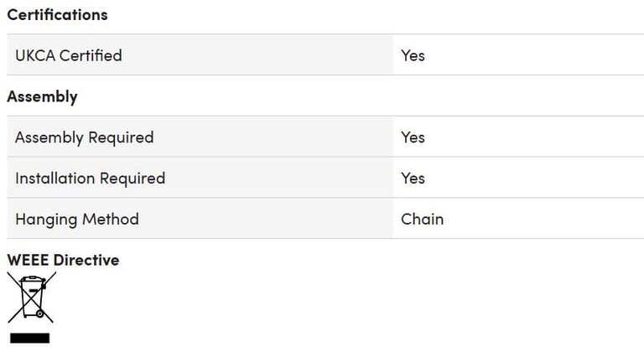The image size is (644, 352).
Task: Click the word Certified in first row
Action: pyautogui.click(x=91, y=55)
